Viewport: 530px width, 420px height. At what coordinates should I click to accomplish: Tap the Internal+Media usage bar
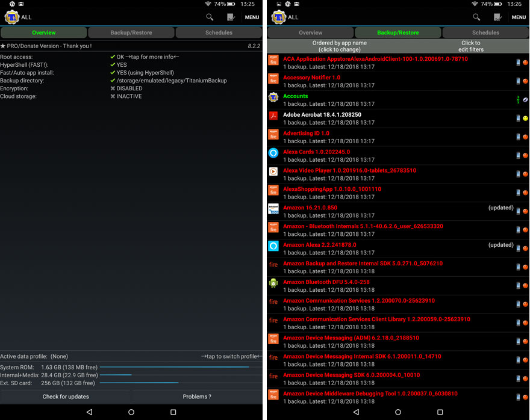click(181, 375)
